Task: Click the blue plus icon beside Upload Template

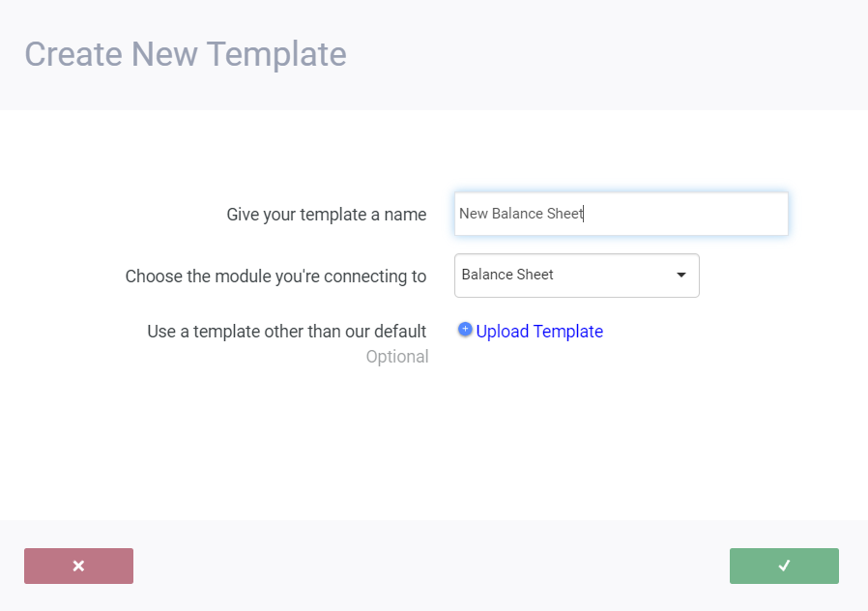Action: (x=465, y=330)
